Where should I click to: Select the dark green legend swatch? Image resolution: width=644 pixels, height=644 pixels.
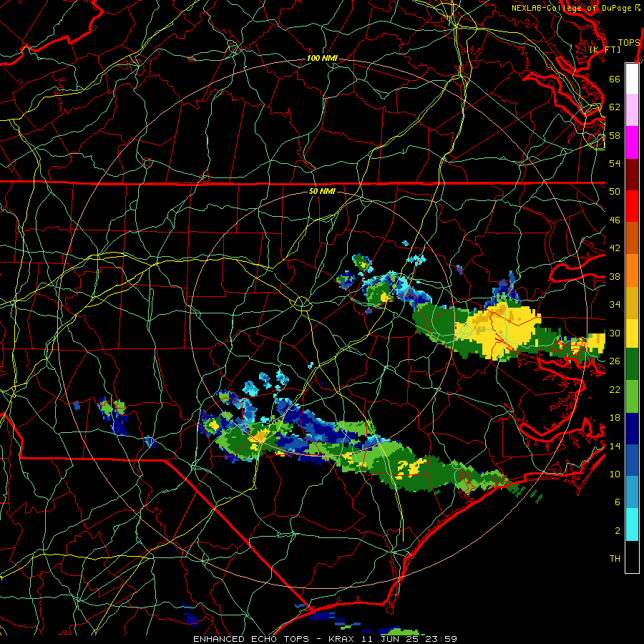[632, 364]
